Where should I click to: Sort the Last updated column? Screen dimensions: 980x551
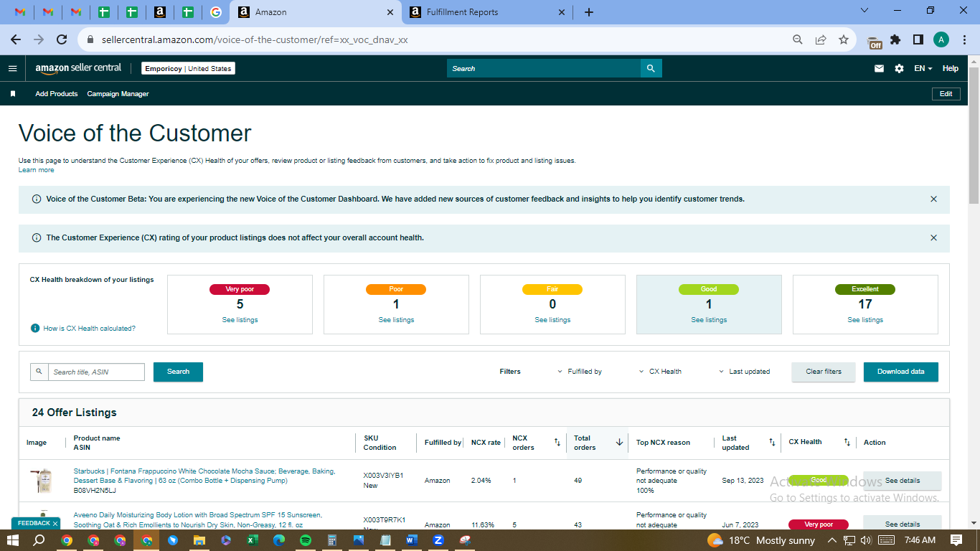(772, 442)
